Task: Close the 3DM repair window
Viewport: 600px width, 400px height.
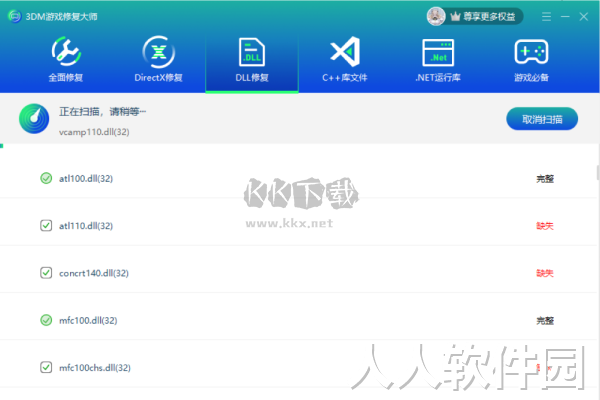Action: 584,16
